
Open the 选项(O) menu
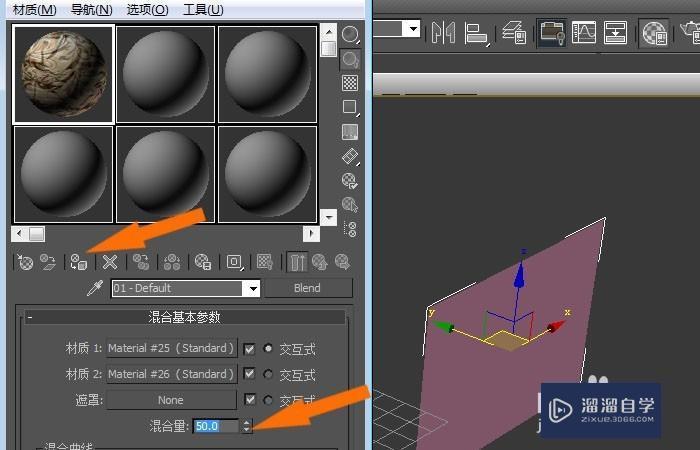(147, 9)
